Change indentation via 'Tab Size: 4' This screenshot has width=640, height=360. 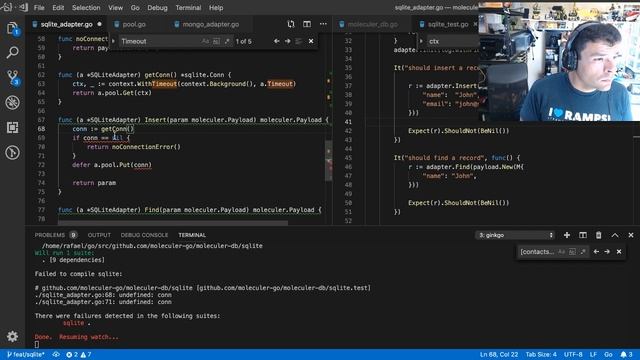pos(541,355)
